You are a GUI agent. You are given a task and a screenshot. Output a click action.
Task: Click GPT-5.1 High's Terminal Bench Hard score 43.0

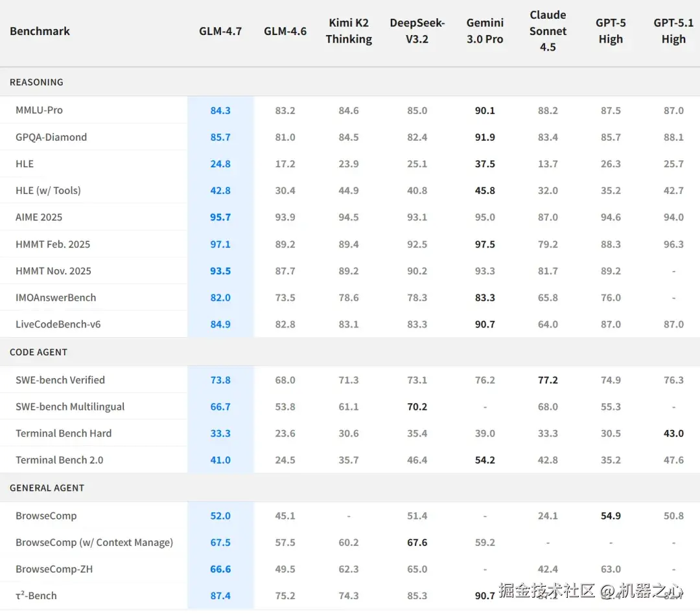pos(673,433)
